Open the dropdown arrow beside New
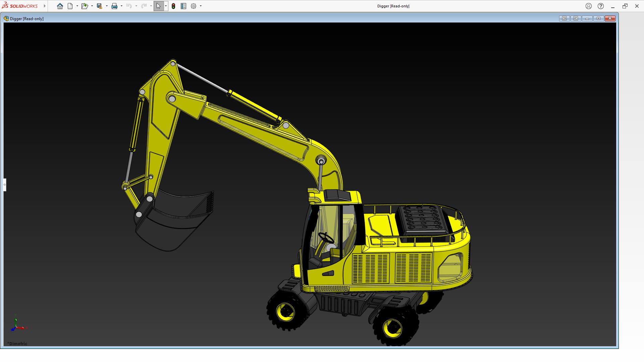Image resolution: width=644 pixels, height=362 pixels. 77,6
